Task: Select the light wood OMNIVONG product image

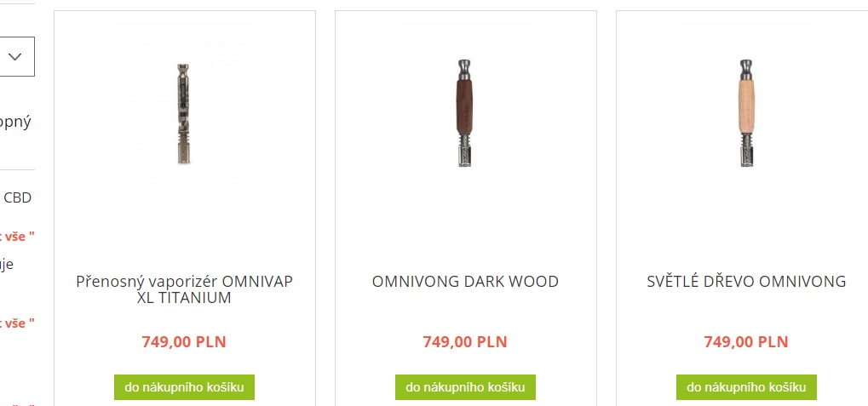Action: click(x=746, y=115)
